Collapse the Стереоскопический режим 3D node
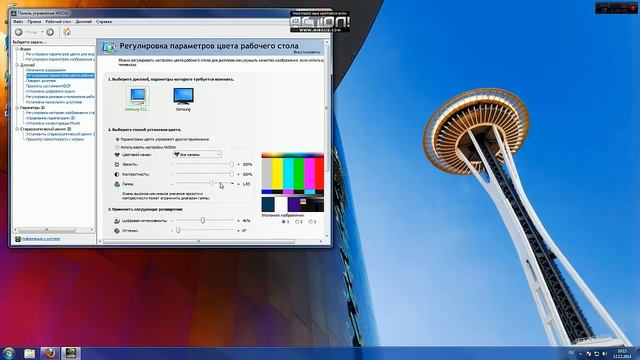Screen dimensions: 640x360 pos(17,129)
